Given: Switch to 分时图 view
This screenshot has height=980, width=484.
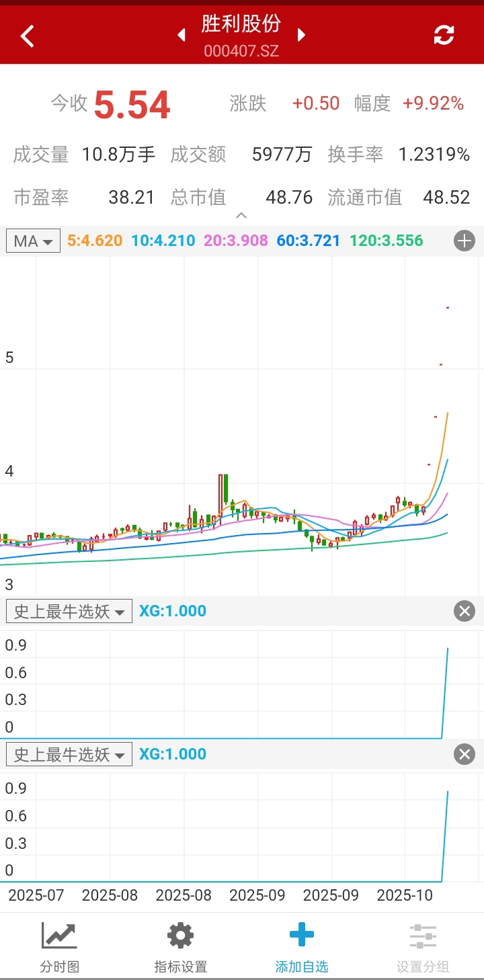Looking at the screenshot, I should click(x=60, y=948).
